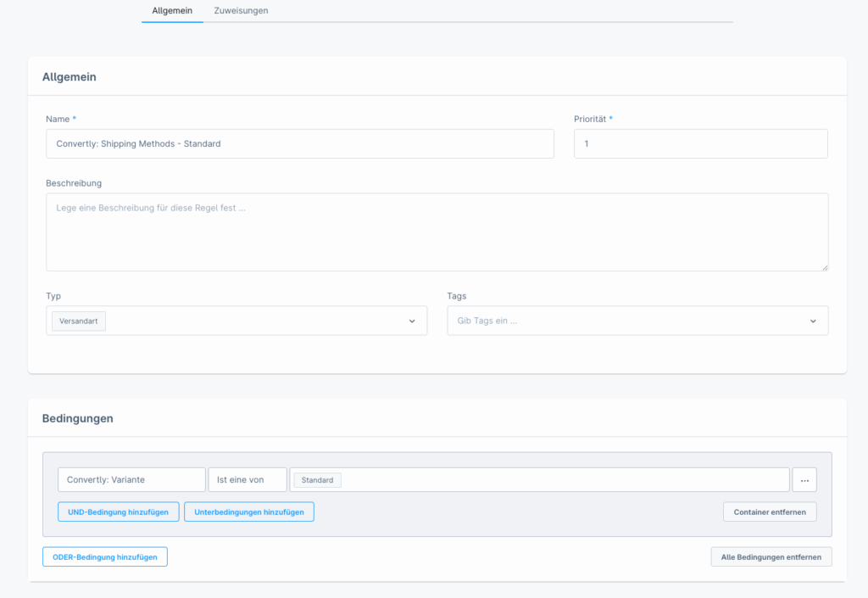868x598 pixels.
Task: Click the Priorität field label
Action: (590, 119)
